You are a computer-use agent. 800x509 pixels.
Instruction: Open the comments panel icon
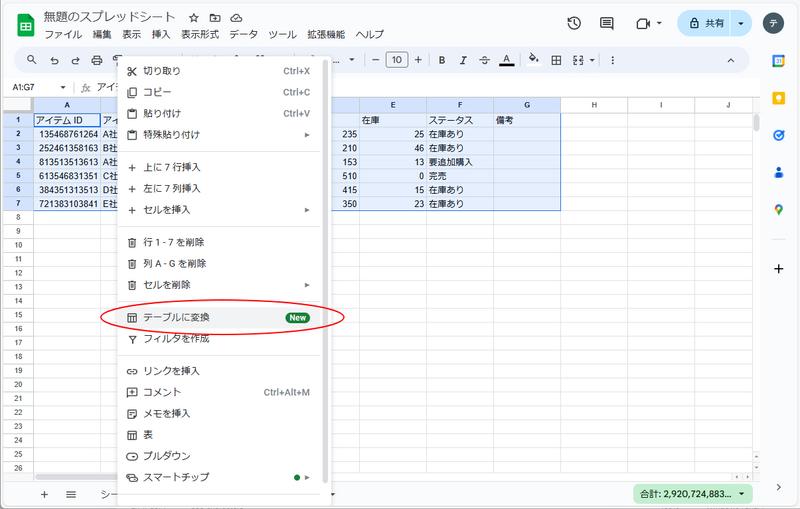(x=606, y=23)
